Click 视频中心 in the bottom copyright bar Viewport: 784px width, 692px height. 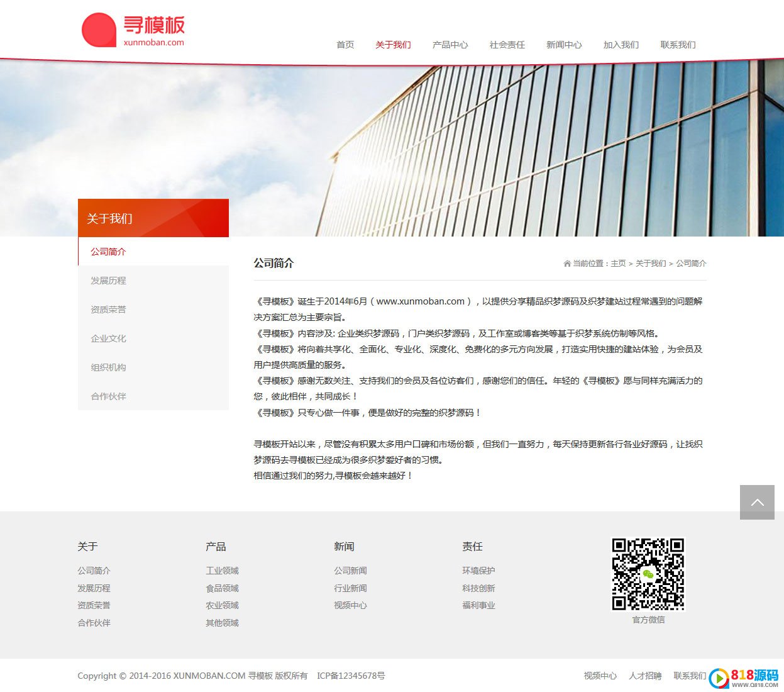[x=600, y=676]
